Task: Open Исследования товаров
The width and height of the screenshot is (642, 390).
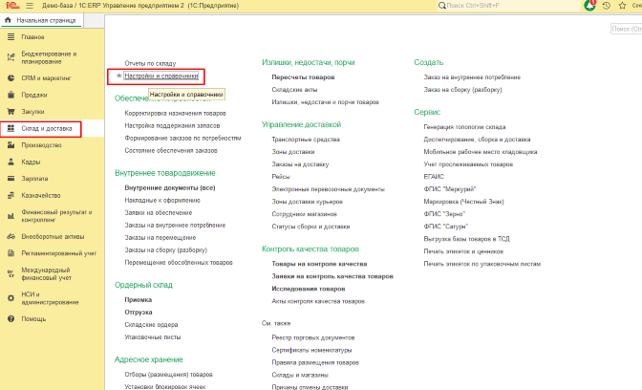Action: [308, 289]
